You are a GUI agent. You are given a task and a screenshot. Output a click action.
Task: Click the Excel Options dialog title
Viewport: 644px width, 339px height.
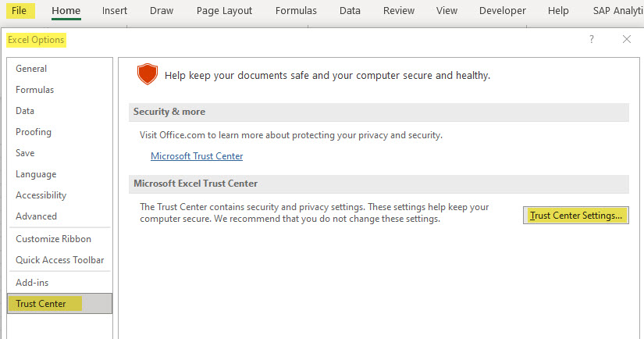[x=36, y=40]
